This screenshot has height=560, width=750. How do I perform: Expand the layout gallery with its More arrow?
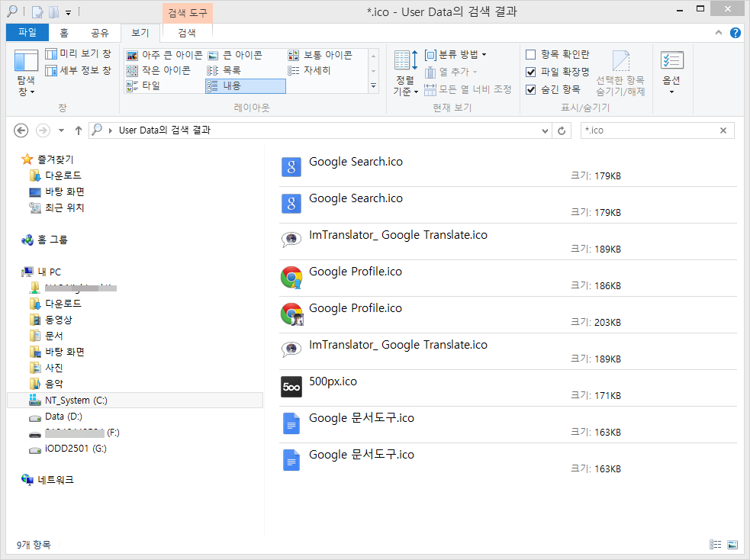pyautogui.click(x=374, y=86)
